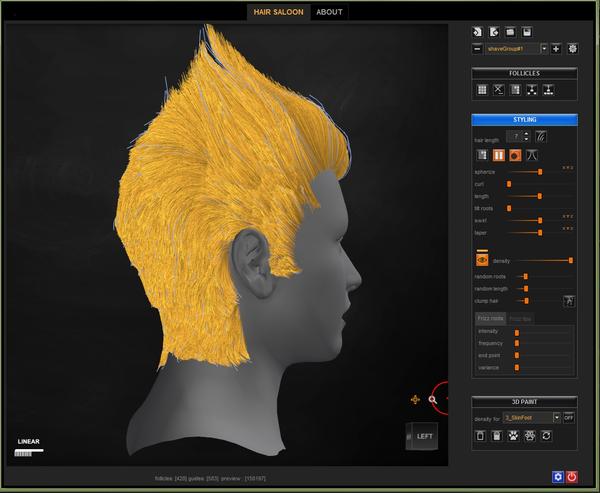Click the orange pan move icon in viewport

point(415,399)
